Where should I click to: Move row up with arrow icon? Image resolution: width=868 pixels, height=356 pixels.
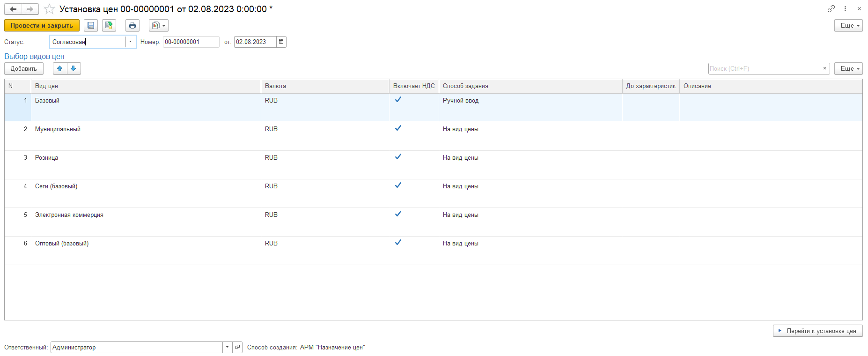[x=59, y=68]
